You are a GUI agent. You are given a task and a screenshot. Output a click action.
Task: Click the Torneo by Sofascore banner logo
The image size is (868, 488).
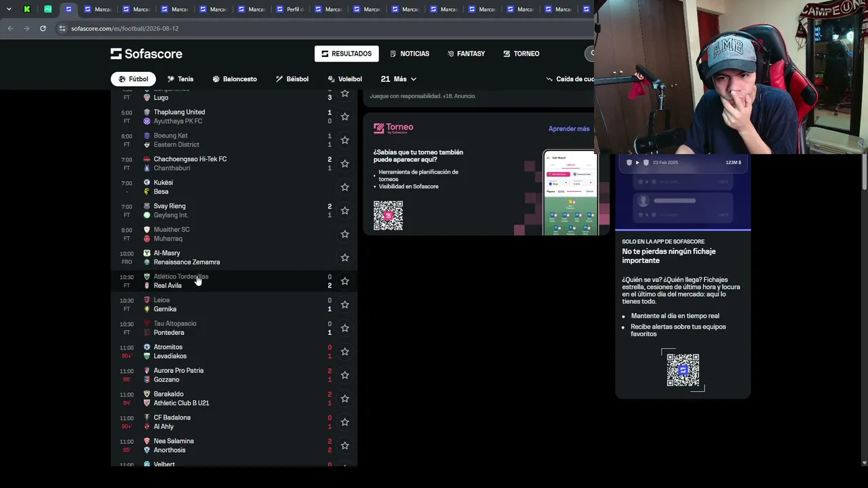pos(393,128)
